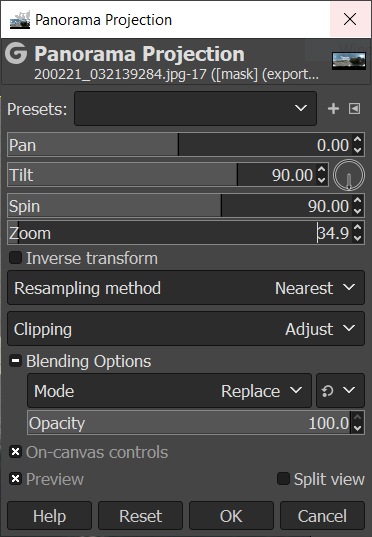Open the Presets dropdown
This screenshot has width=372, height=537.
[195, 109]
